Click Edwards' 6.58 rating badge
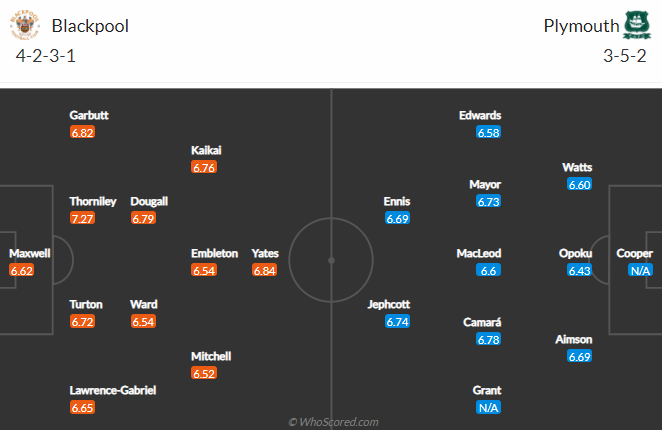Image resolution: width=662 pixels, height=430 pixels. tap(488, 133)
